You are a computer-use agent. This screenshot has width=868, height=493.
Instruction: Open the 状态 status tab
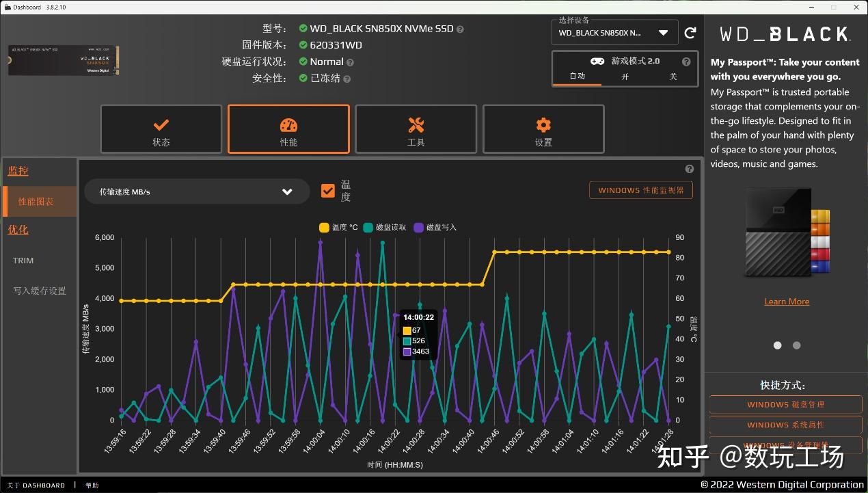(x=161, y=129)
